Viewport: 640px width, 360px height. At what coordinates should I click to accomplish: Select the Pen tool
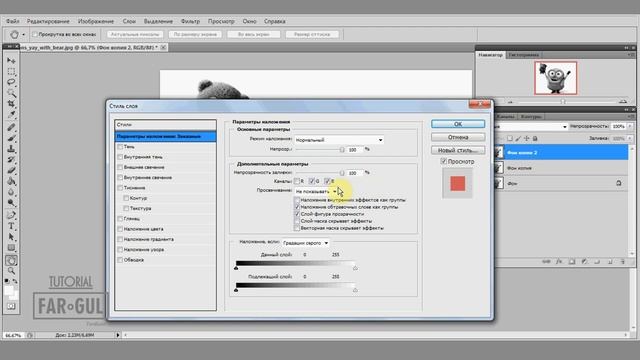(11, 215)
